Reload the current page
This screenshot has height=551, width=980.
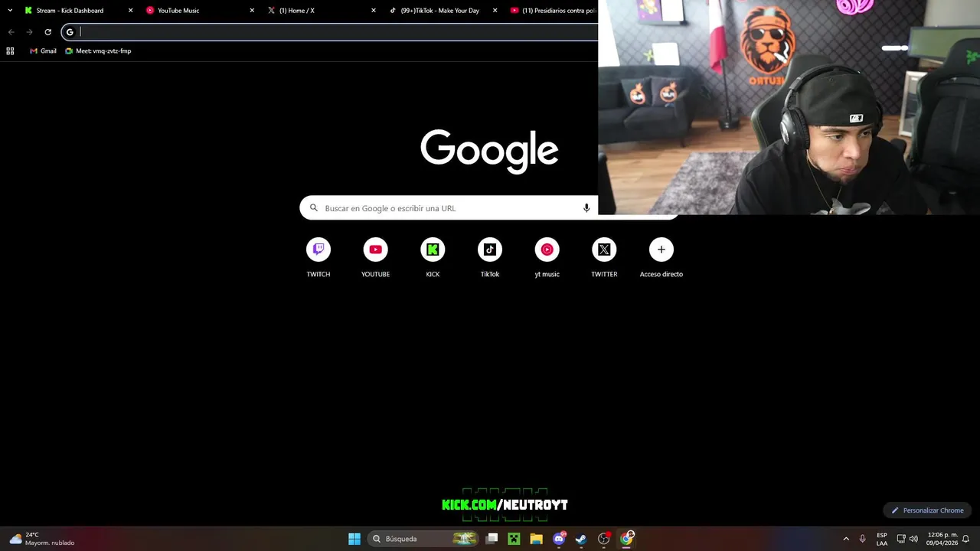tap(47, 32)
